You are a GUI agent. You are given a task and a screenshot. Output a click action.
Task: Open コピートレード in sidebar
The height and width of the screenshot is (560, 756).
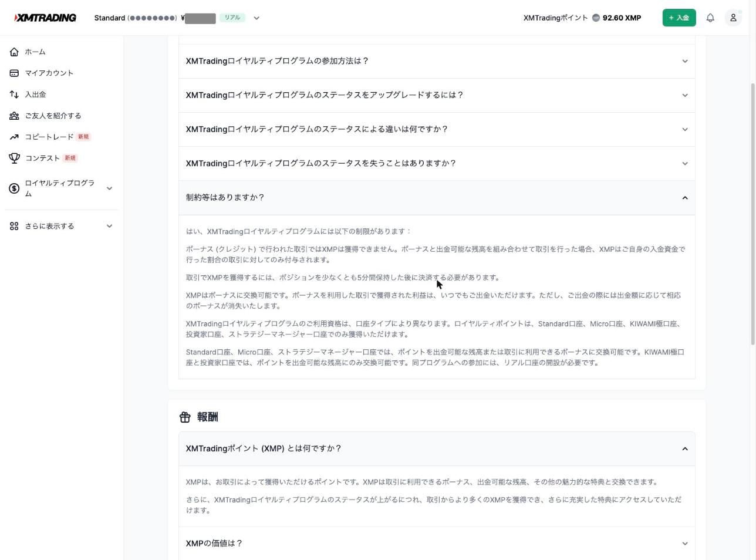tap(49, 137)
